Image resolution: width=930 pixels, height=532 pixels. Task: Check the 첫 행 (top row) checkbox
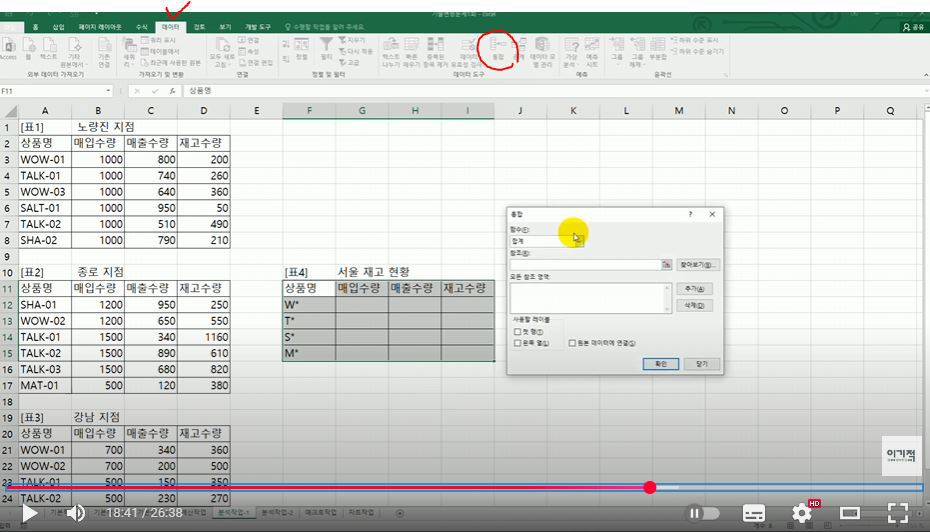pyautogui.click(x=517, y=332)
